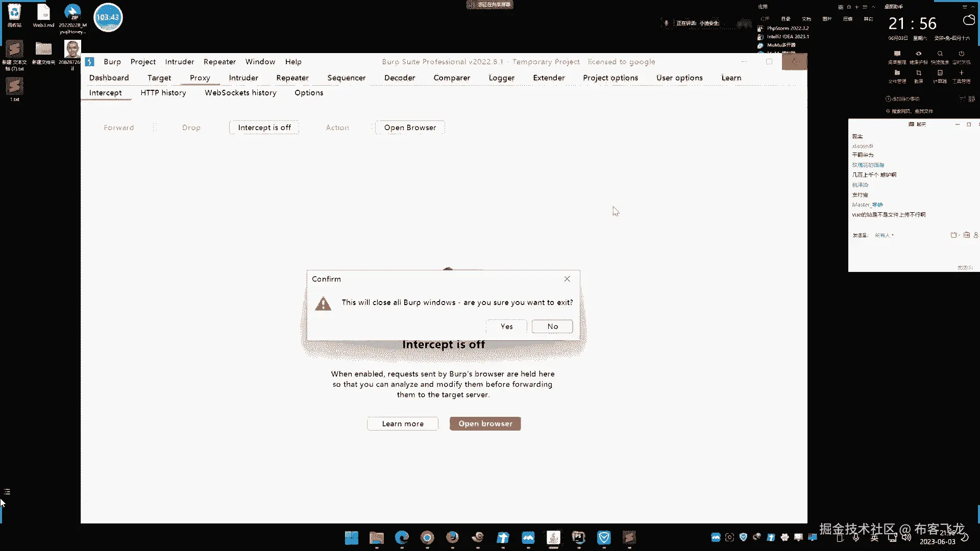980x551 pixels.
Task: Click No to cancel exiting Burp
Action: point(552,327)
